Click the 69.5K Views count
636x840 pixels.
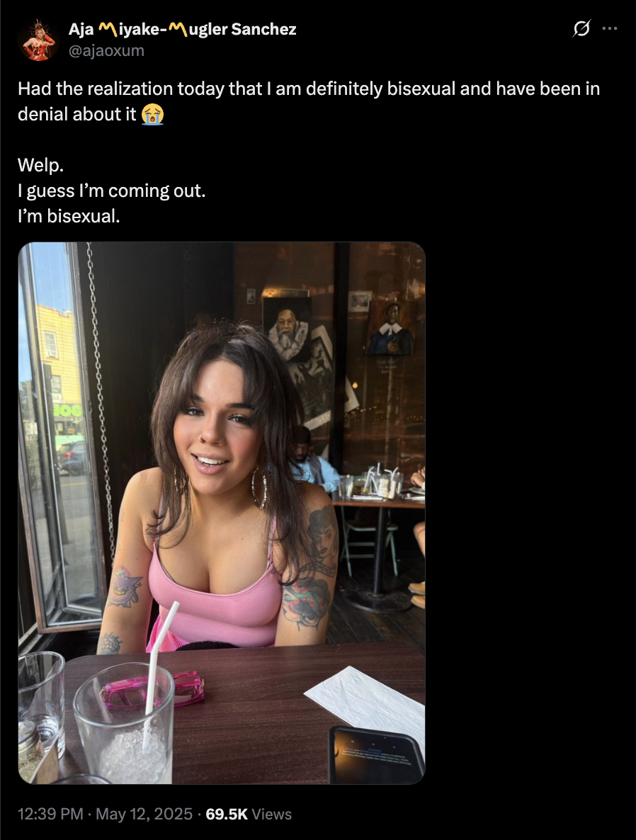[249, 815]
